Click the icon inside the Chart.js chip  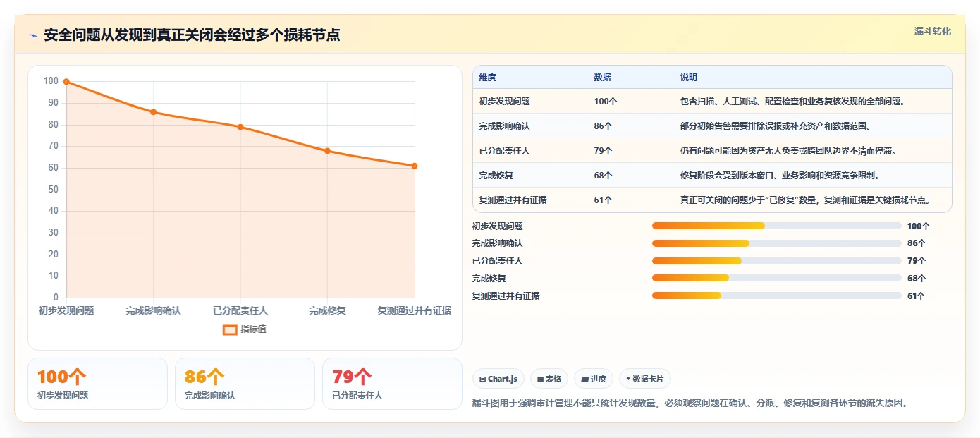482,379
